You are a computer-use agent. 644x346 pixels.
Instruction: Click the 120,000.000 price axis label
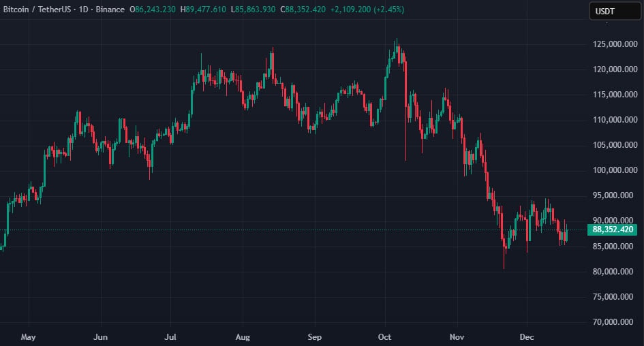tap(615, 69)
